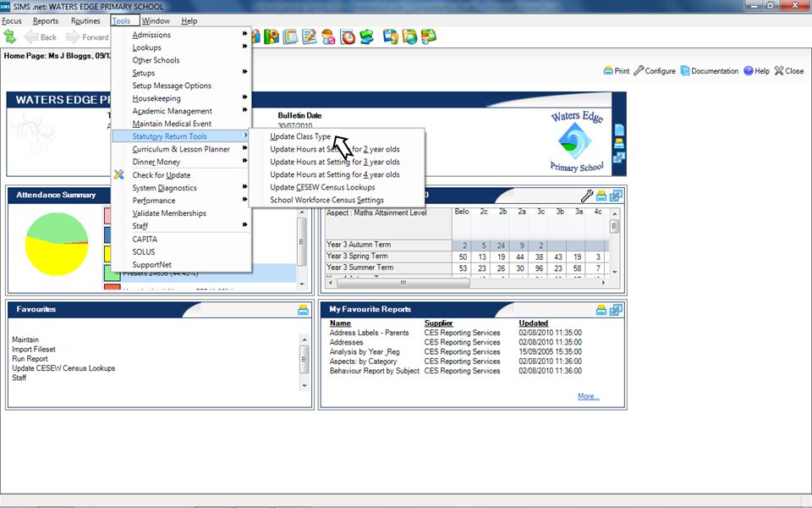Viewport: 812px width, 508px height.
Task: Print the My Favourite Reports panel
Action: 601,310
